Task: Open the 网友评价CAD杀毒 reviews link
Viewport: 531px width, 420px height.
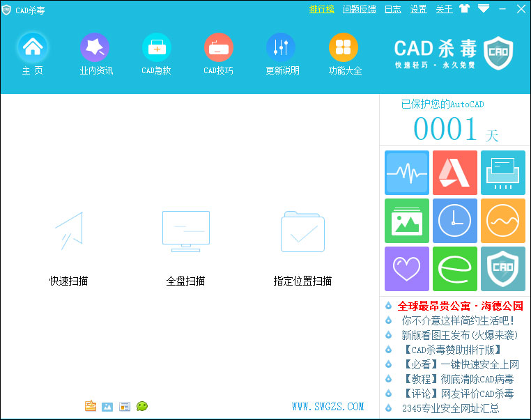Action: click(458, 394)
